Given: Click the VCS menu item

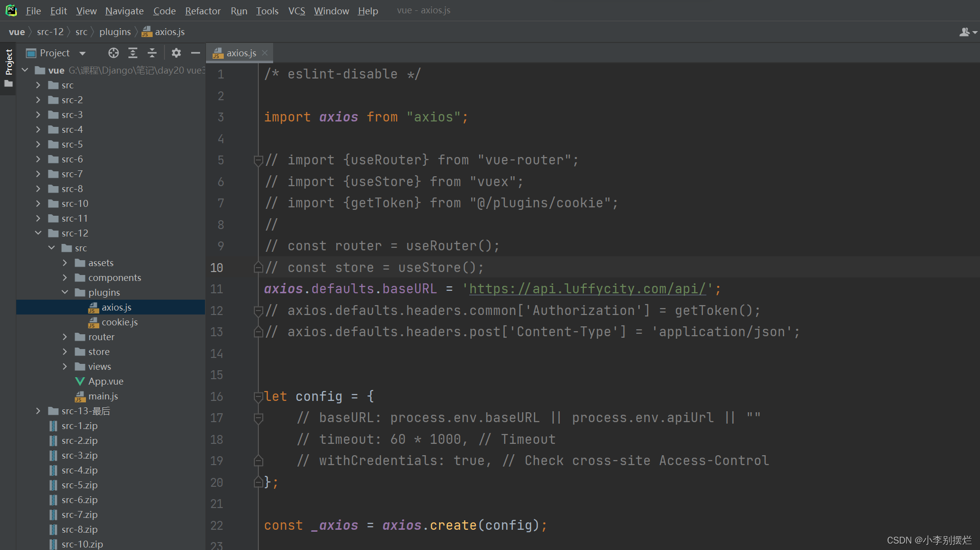Looking at the screenshot, I should [297, 10].
